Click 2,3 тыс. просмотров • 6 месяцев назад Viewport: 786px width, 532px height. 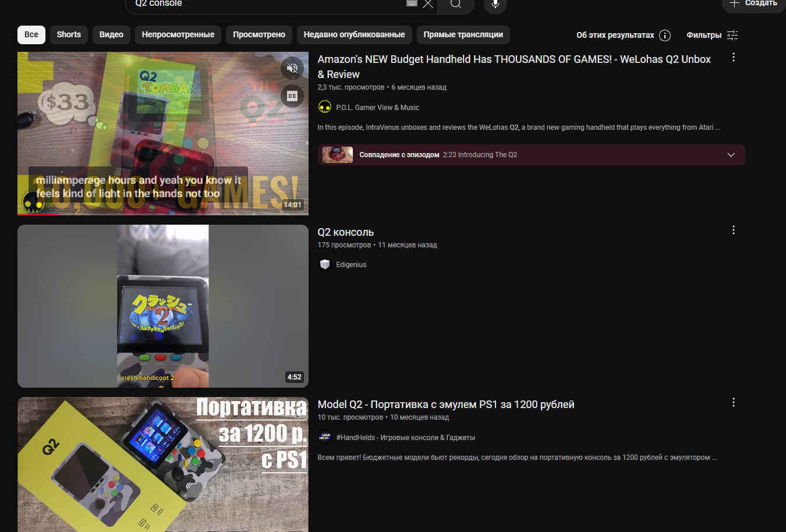382,87
